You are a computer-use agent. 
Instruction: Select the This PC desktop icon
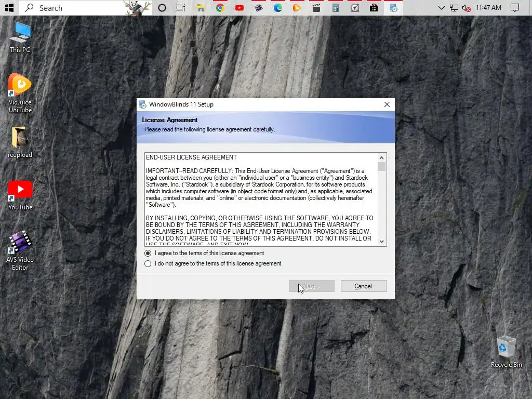20,37
